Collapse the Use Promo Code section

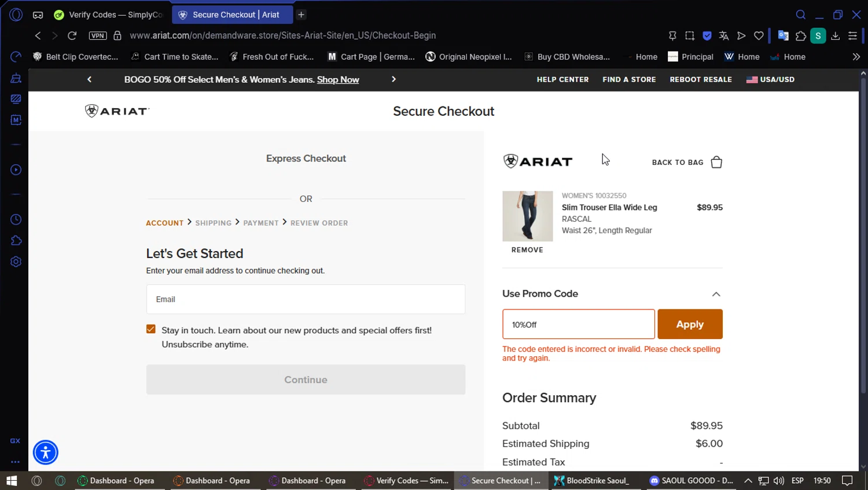(716, 294)
